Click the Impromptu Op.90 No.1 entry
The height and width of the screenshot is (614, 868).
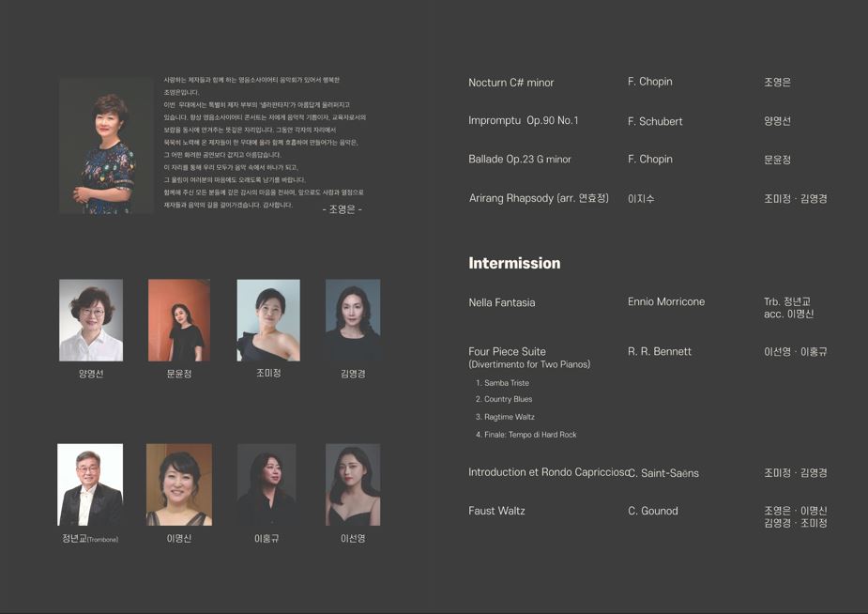(524, 121)
